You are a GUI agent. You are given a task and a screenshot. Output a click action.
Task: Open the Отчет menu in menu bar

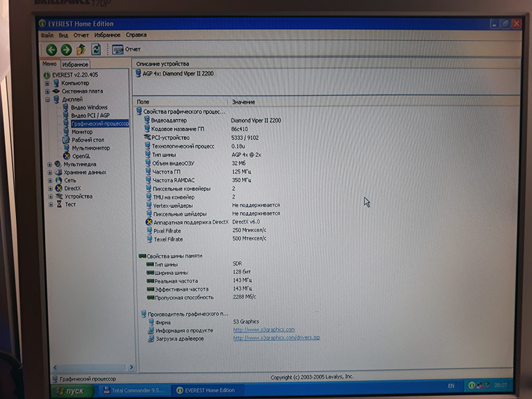tap(81, 35)
